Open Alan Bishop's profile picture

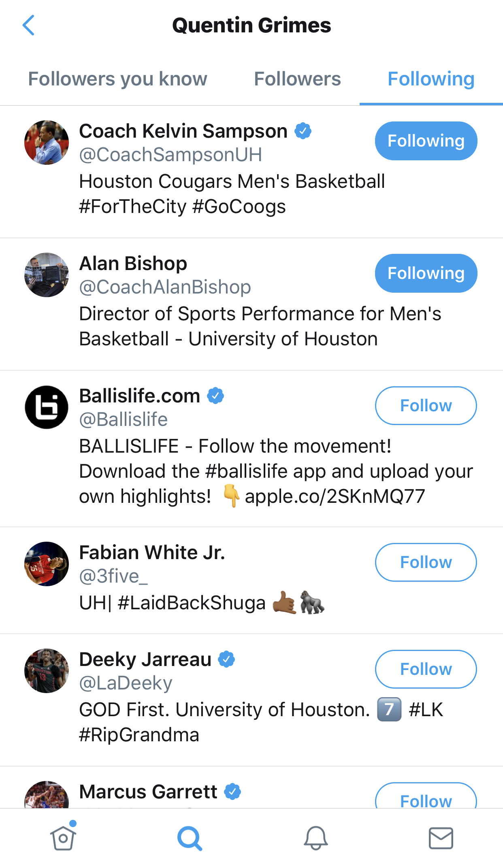tap(47, 275)
